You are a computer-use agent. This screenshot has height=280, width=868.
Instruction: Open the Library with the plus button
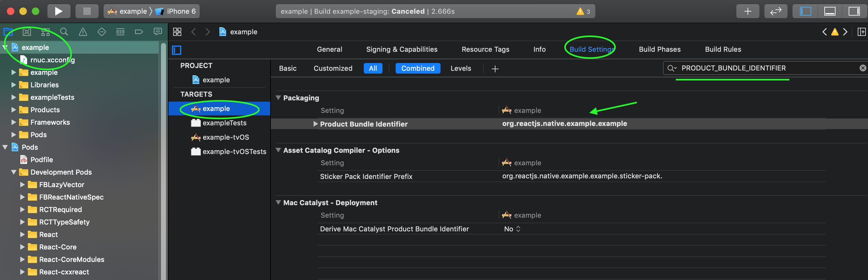click(x=747, y=11)
